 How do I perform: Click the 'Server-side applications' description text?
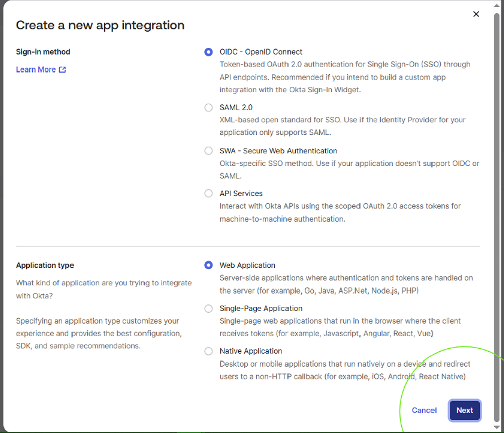[x=346, y=284]
